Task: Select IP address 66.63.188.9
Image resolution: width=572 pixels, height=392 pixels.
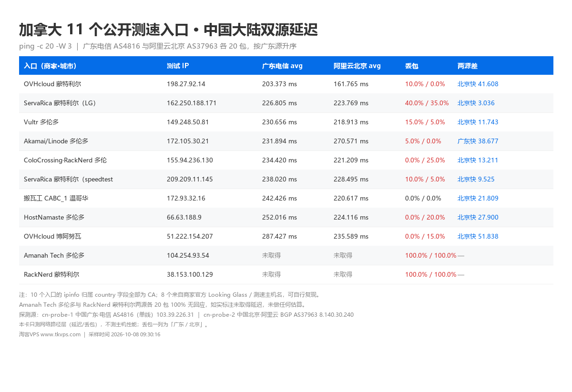Action: (x=184, y=217)
